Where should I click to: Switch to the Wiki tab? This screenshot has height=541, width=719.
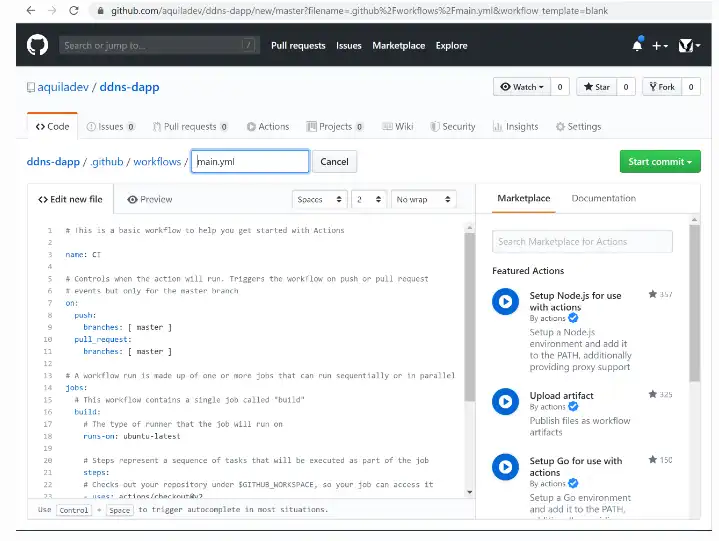tap(398, 127)
